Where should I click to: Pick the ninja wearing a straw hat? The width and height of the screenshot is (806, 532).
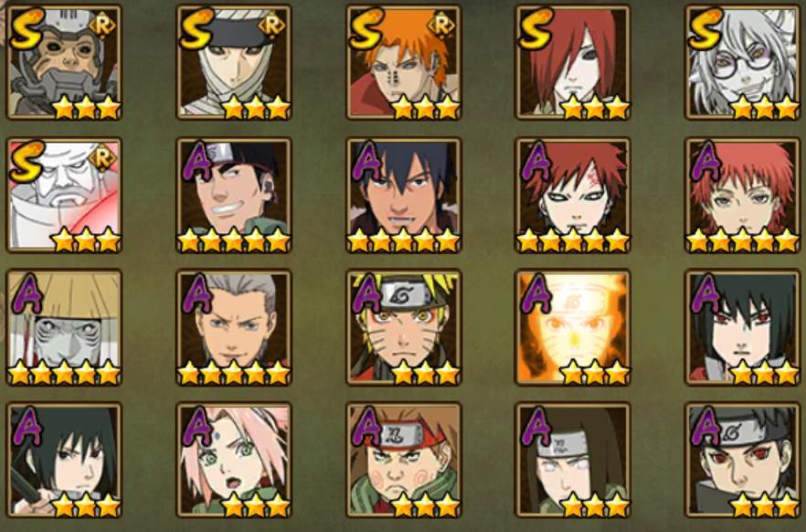click(64, 327)
